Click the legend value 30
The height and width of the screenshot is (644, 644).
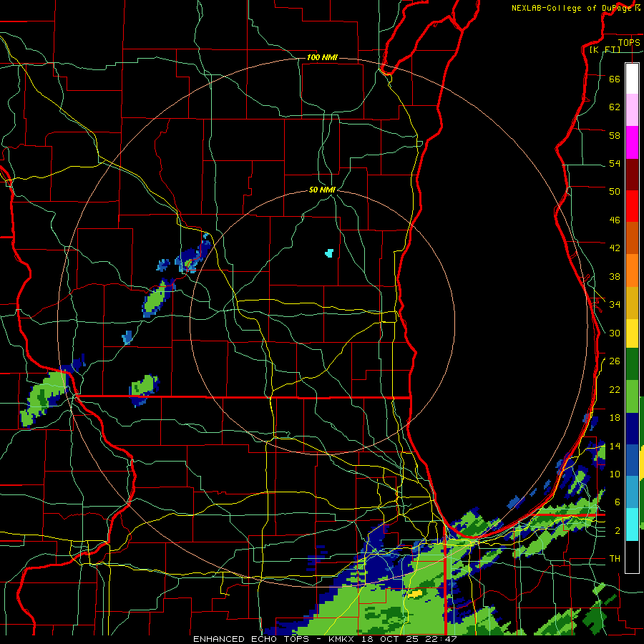[x=615, y=333]
